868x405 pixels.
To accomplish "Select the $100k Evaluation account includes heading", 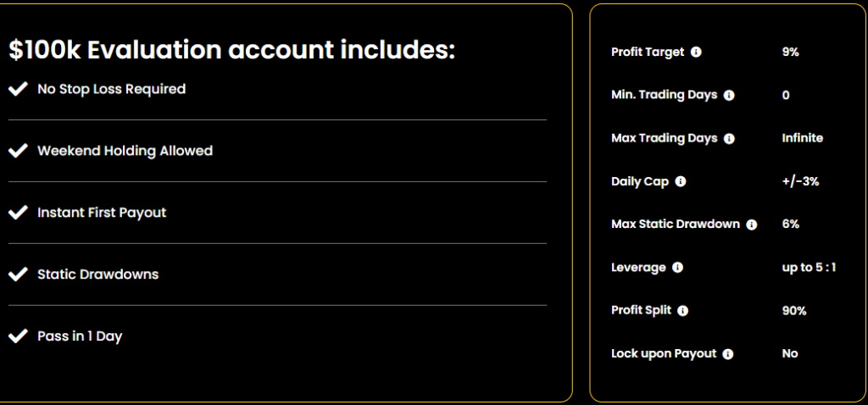I will coord(232,50).
